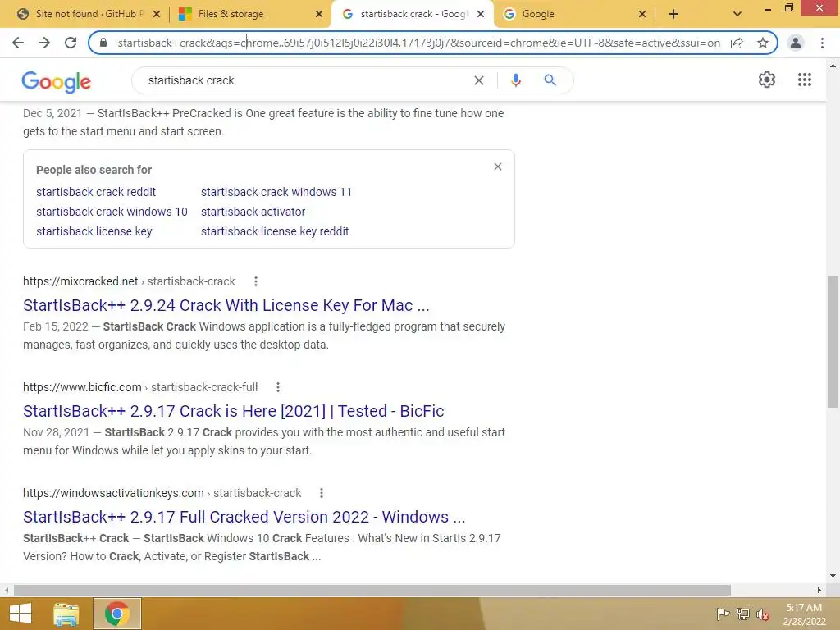840x630 pixels.
Task: Open options for mixcracked.net result
Action: [x=256, y=281]
